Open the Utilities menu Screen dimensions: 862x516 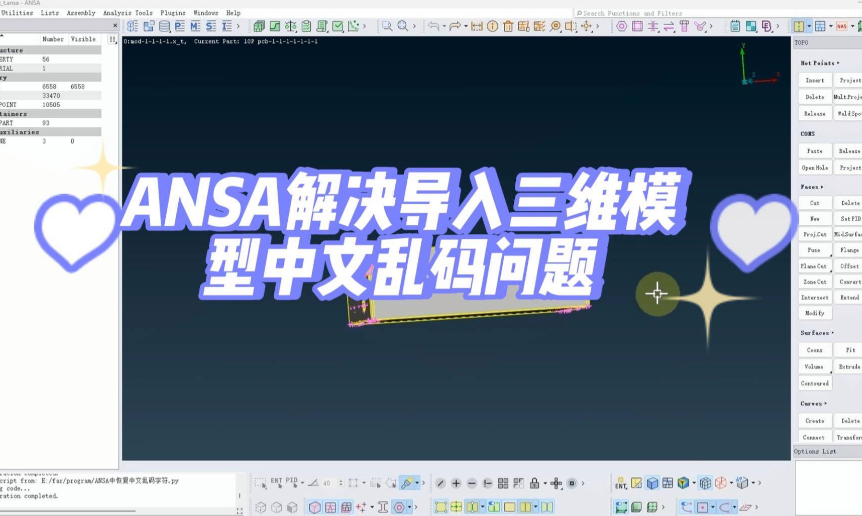16,13
